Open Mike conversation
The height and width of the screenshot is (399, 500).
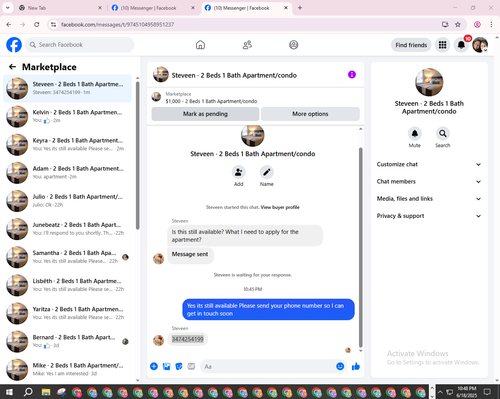[x=68, y=370]
